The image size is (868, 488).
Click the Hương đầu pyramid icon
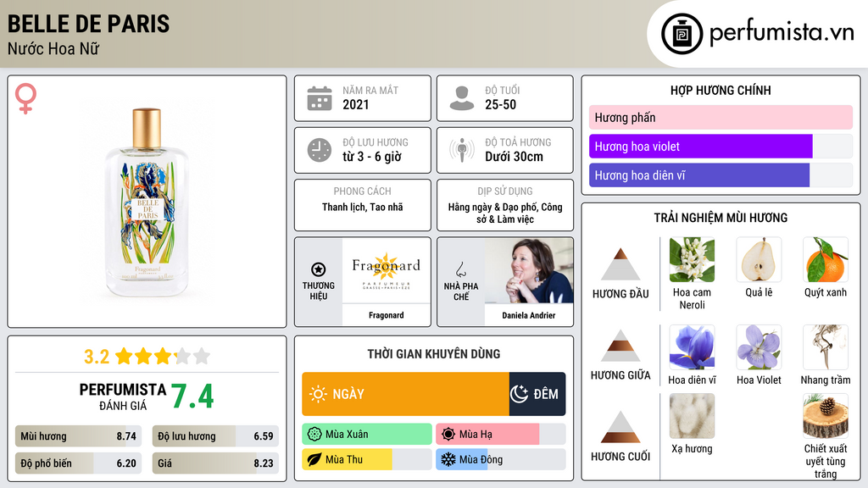(620, 264)
